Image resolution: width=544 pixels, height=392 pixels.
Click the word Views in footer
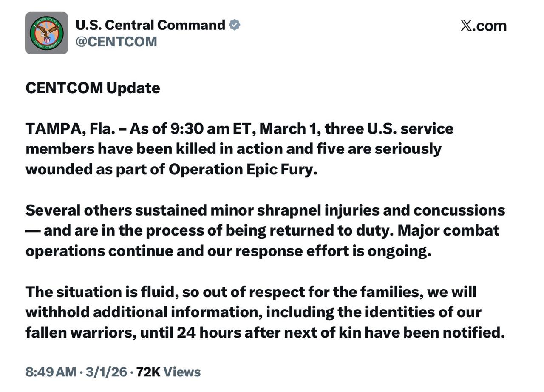click(x=182, y=372)
